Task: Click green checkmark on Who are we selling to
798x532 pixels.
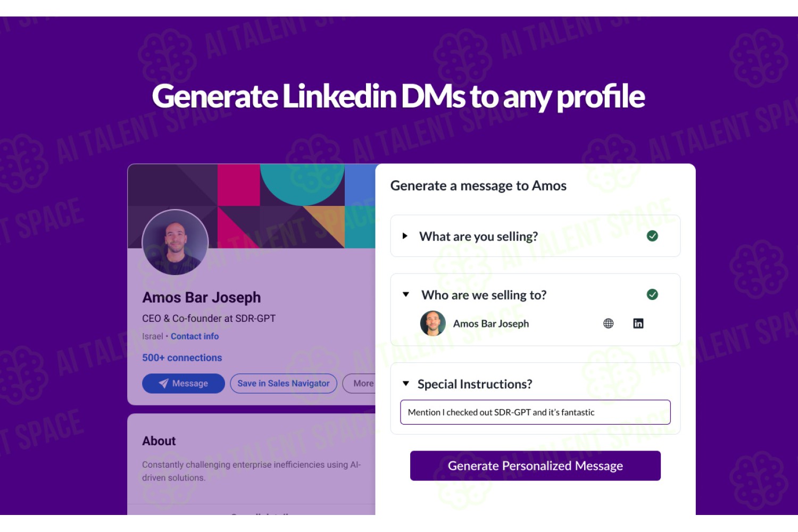Action: coord(652,294)
